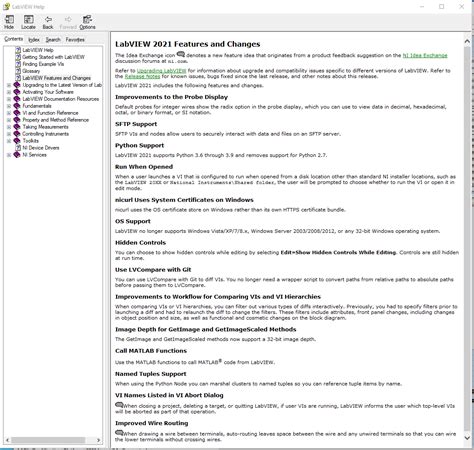Image resolution: width=474 pixels, height=450 pixels.
Task: Go Back using the toolbar arrow
Action: [48, 19]
